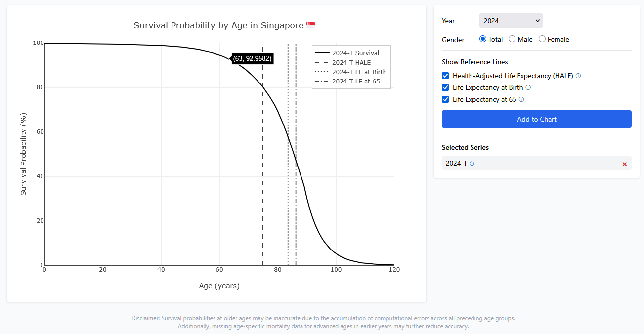This screenshot has width=644, height=334.
Task: Select the Female gender radio button
Action: point(542,39)
